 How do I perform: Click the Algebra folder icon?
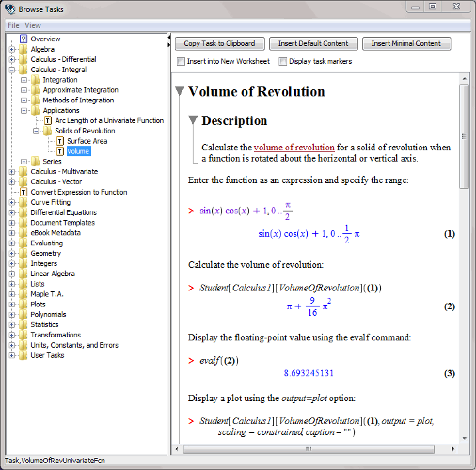tap(24, 49)
